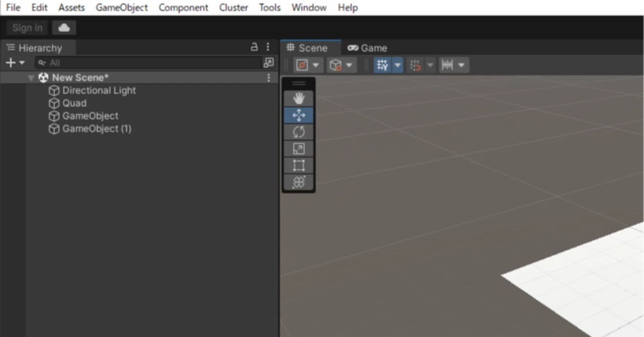Toggle the Hierarchy panel lock
The width and height of the screenshot is (644, 337).
click(254, 47)
